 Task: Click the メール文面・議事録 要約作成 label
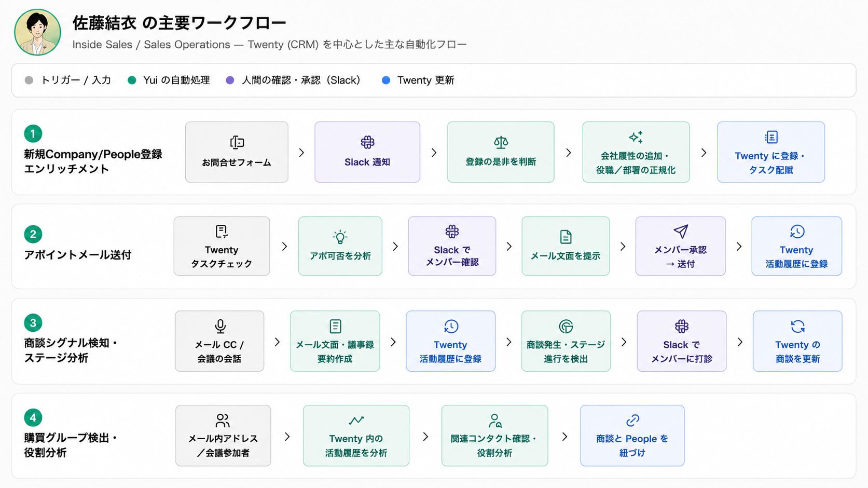tap(335, 352)
